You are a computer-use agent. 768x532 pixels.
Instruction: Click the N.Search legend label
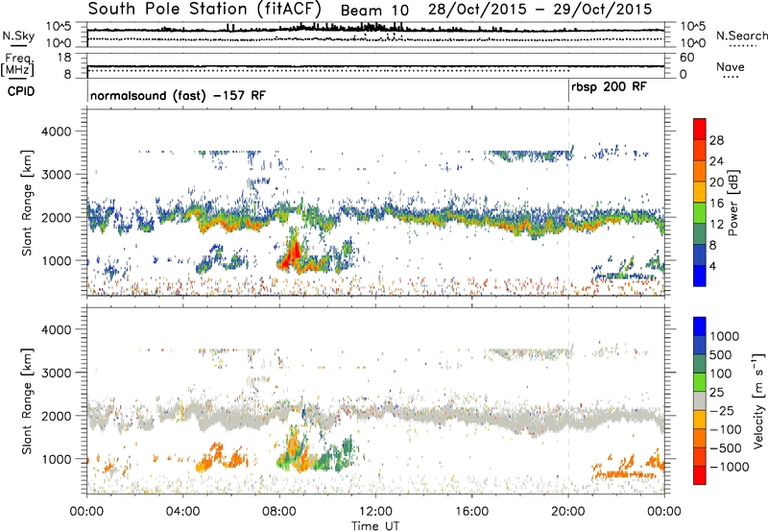[x=742, y=36]
